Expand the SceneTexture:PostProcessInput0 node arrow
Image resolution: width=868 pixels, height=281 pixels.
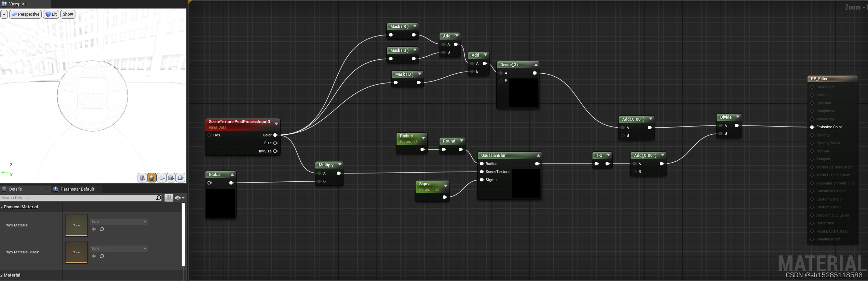click(x=276, y=124)
